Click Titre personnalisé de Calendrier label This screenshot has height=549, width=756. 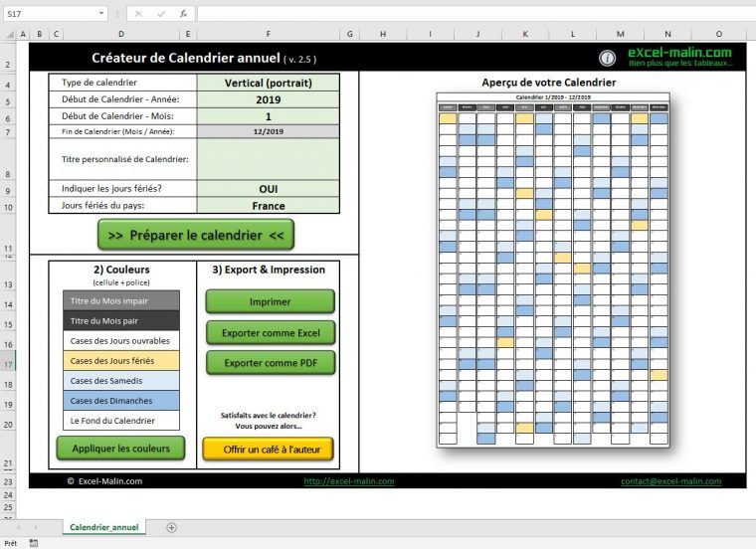pyautogui.click(x=125, y=159)
